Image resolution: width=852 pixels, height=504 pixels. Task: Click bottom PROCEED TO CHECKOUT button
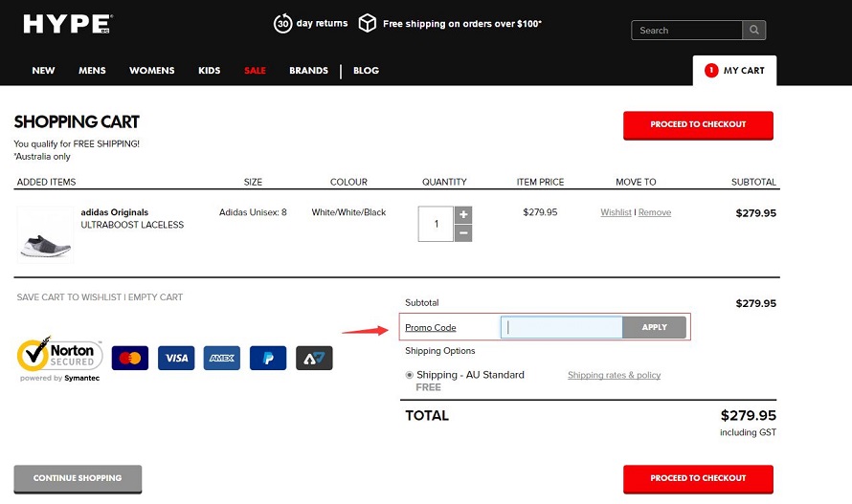(698, 478)
